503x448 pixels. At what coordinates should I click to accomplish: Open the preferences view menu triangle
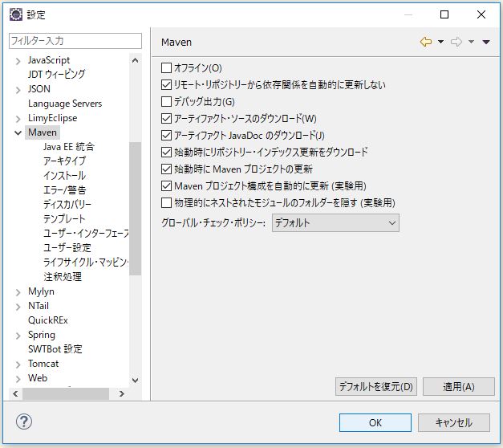(486, 42)
